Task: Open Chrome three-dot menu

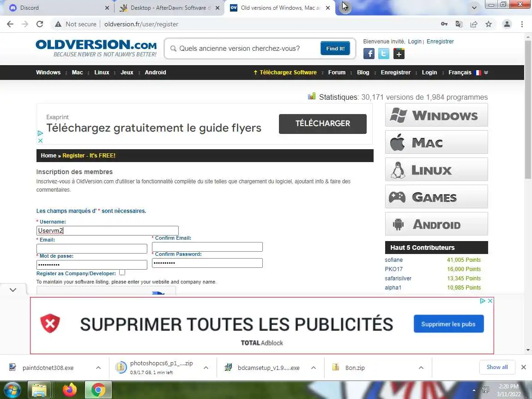Action: click(x=522, y=24)
